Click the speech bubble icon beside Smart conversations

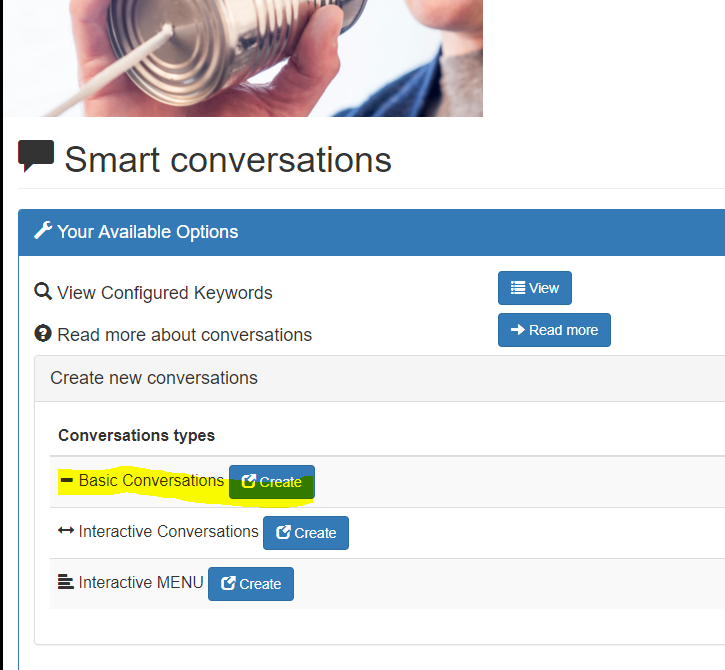pyautogui.click(x=36, y=156)
